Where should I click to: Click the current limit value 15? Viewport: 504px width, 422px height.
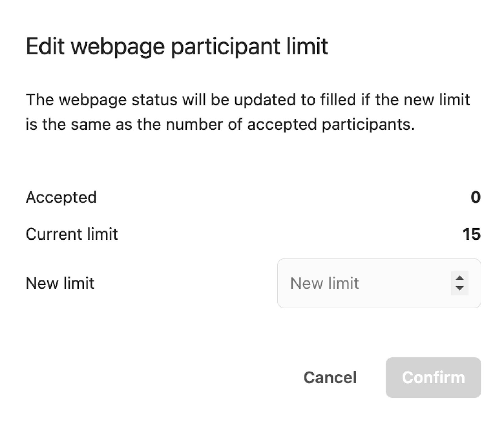click(472, 234)
